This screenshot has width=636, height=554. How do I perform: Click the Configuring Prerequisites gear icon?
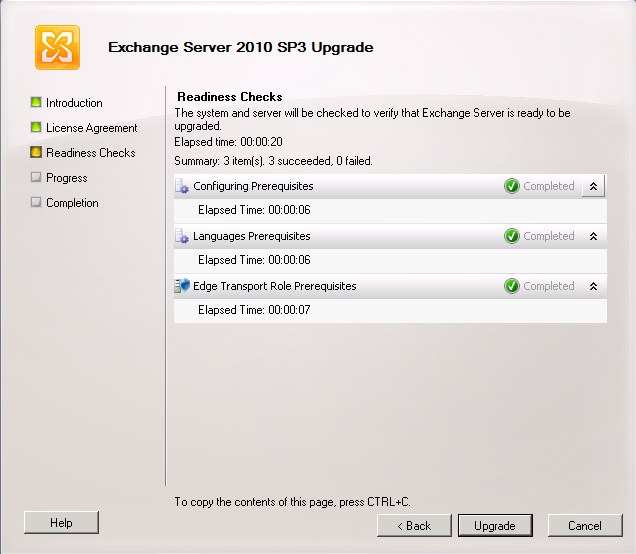point(182,186)
